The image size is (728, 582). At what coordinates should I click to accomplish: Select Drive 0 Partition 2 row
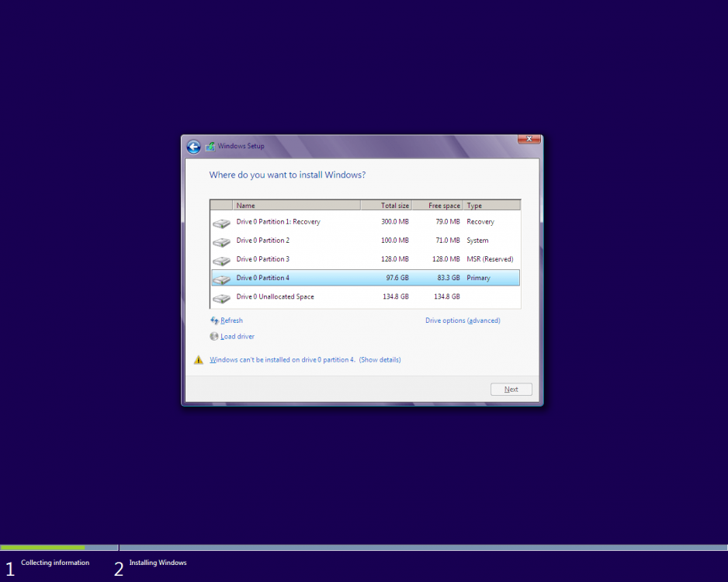pyautogui.click(x=366, y=241)
